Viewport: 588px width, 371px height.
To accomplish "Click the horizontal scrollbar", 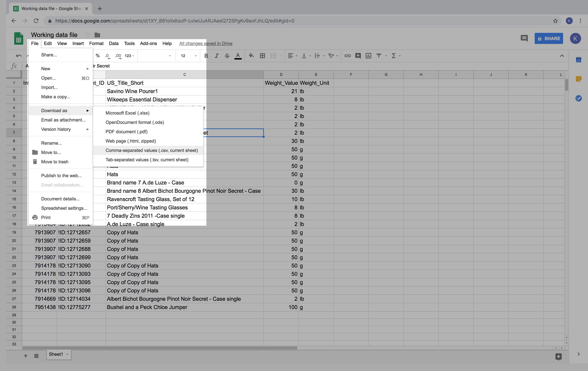I will coord(160,348).
